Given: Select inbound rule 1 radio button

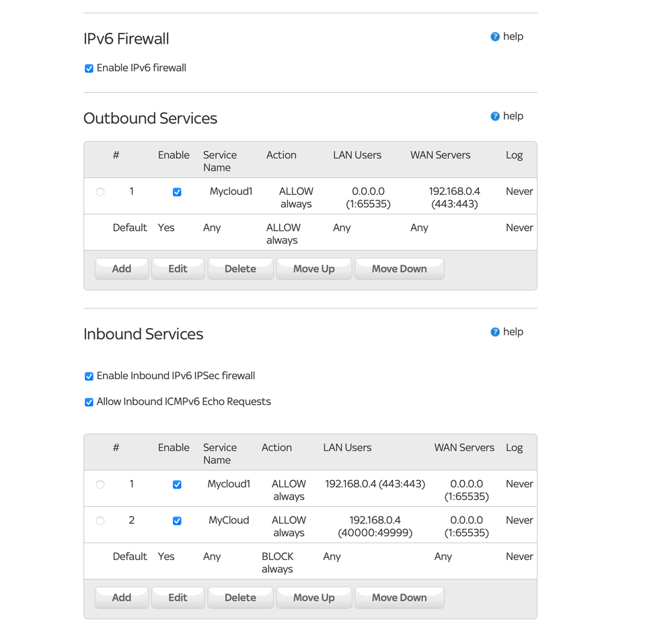Looking at the screenshot, I should pyautogui.click(x=100, y=485).
